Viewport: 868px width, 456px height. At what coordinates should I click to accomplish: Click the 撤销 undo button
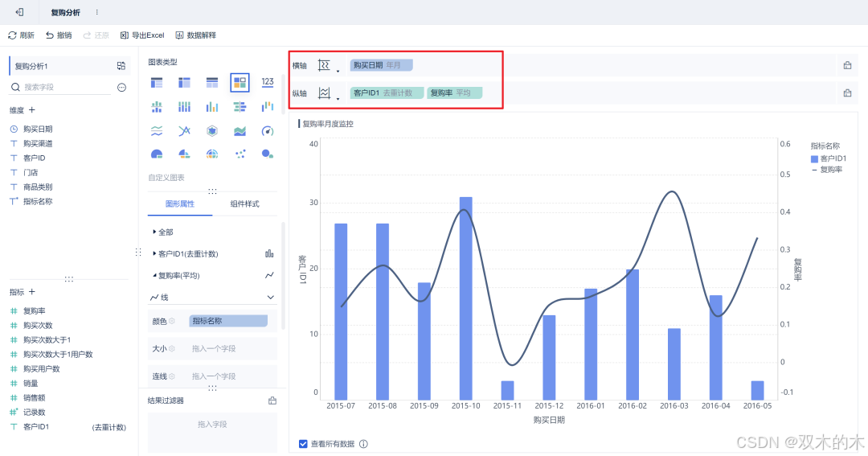pyautogui.click(x=59, y=35)
